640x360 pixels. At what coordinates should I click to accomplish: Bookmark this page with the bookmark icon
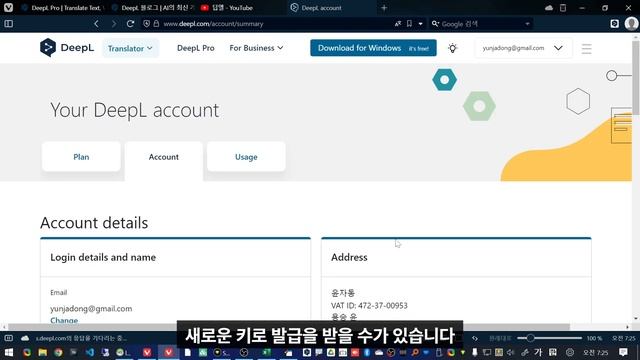coord(409,24)
